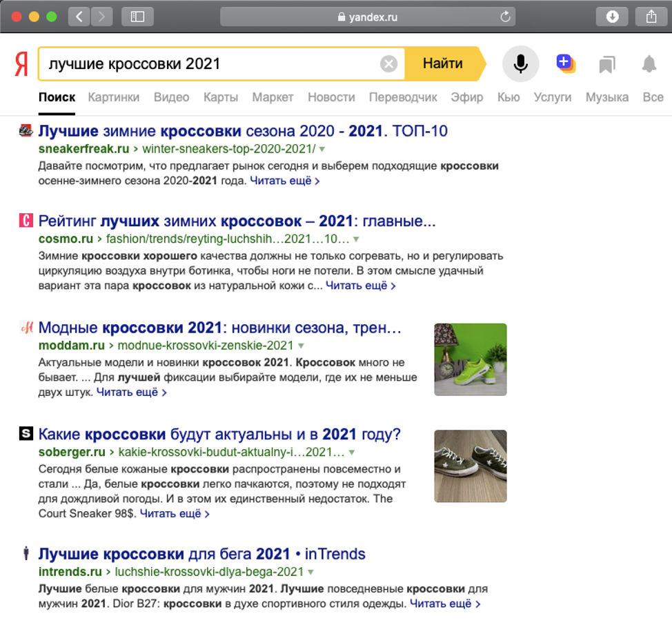
Task: Switch to the Карты tab
Action: 221,97
